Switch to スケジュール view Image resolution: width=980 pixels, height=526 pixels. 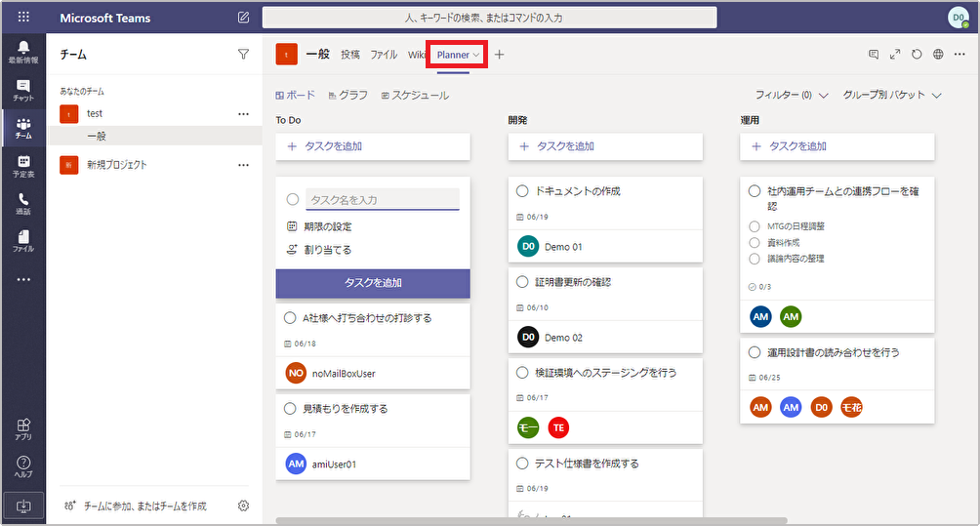[x=415, y=95]
